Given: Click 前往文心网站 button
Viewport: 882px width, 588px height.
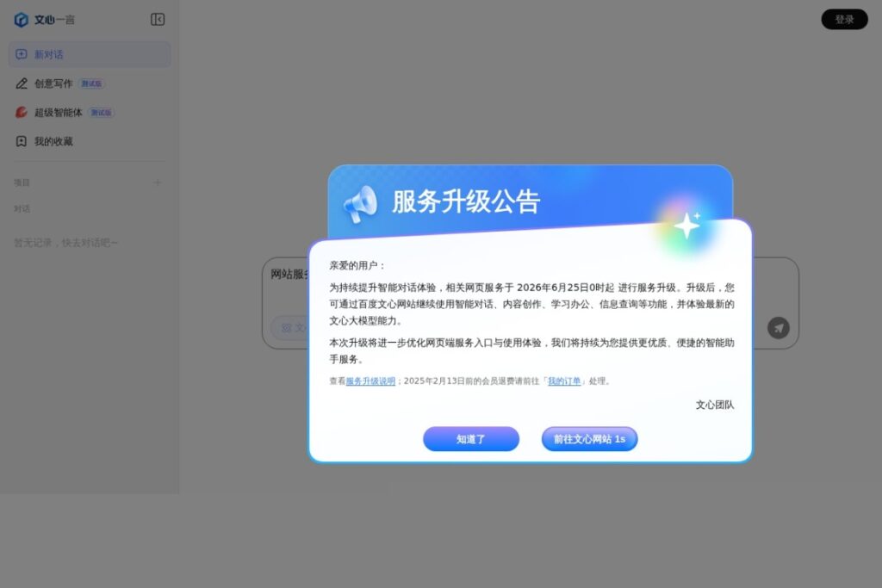Looking at the screenshot, I should click(x=589, y=439).
